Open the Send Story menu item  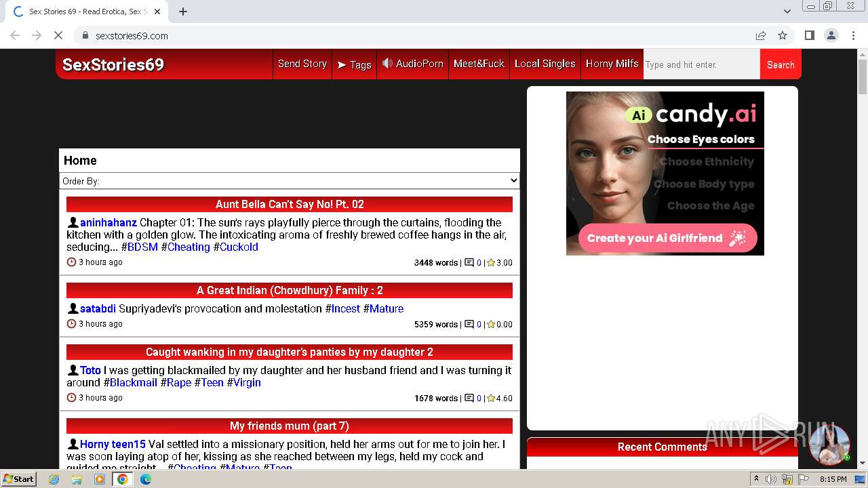click(x=302, y=64)
